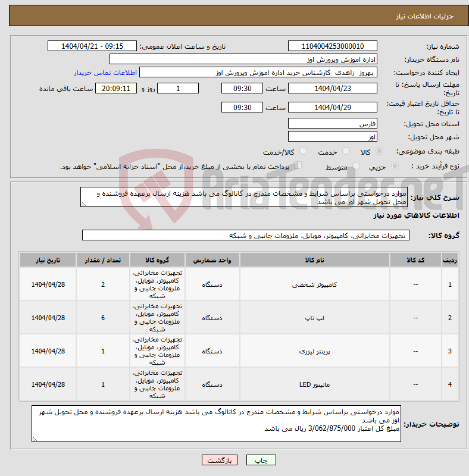Click the buyer organization name field
This screenshot has width=469, height=476.
tap(243, 59)
